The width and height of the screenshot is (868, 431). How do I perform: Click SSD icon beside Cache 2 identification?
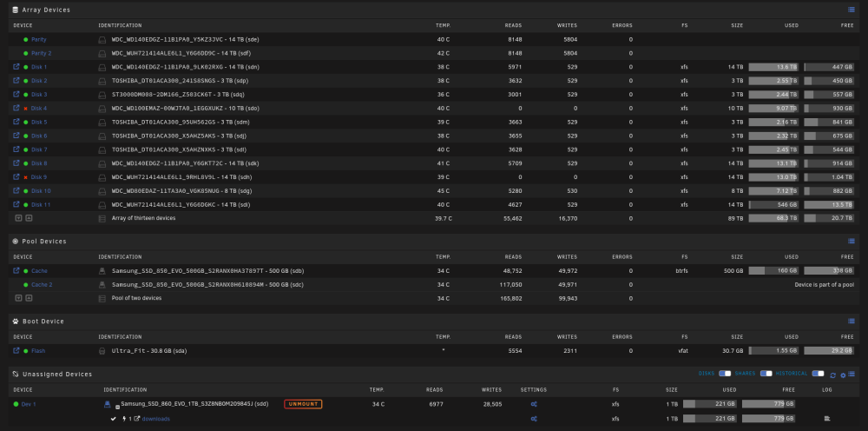[102, 285]
